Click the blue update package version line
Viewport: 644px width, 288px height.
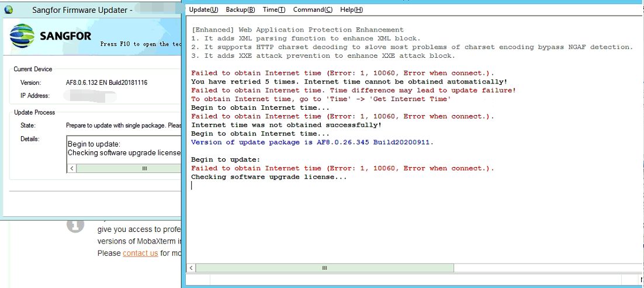tap(312, 143)
